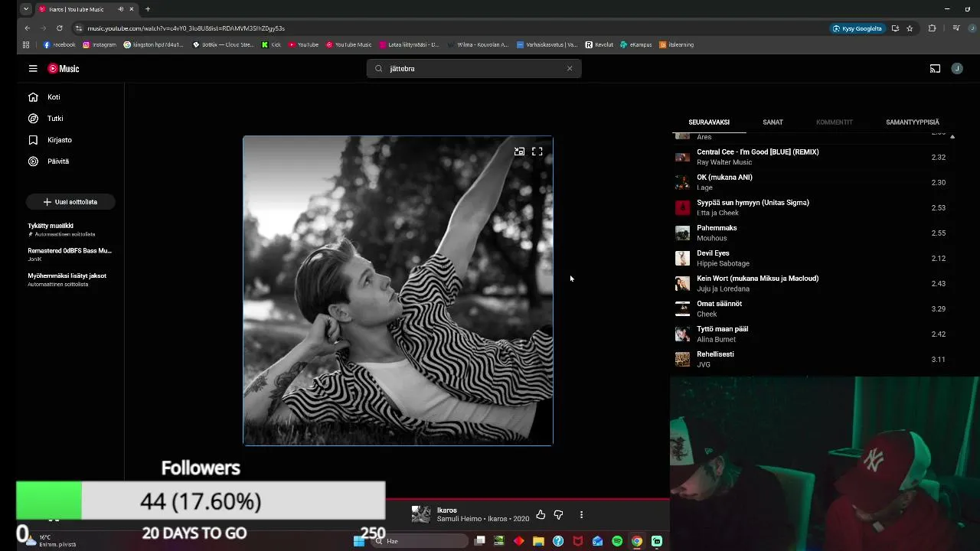Cast to a device

point(935,68)
